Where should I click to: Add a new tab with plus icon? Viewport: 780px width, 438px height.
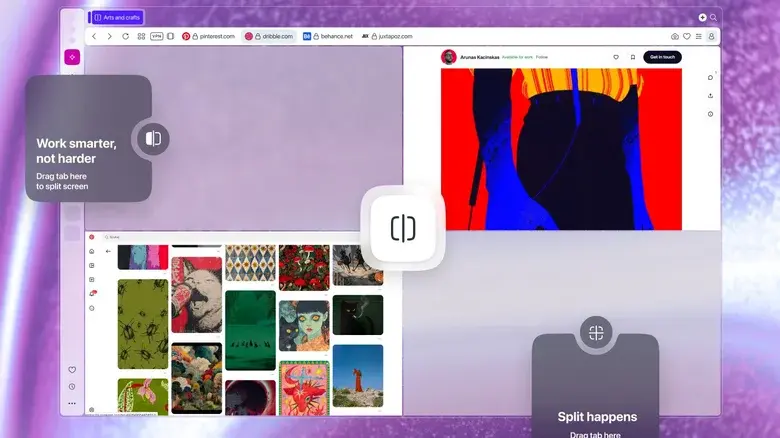(702, 17)
